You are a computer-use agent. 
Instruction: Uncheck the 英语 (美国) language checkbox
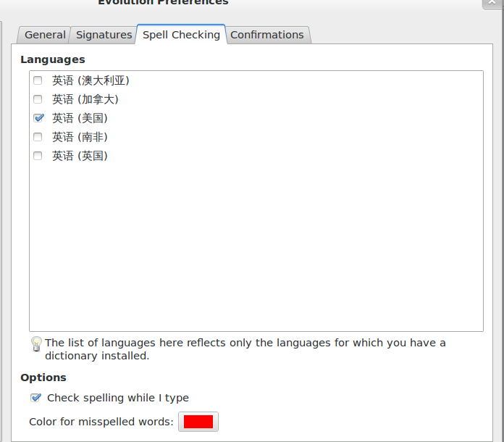[38, 118]
